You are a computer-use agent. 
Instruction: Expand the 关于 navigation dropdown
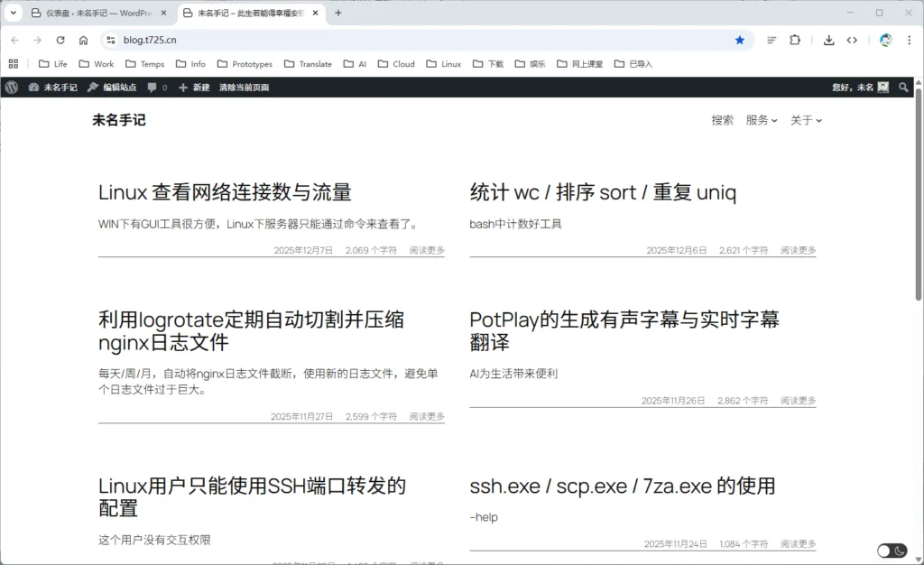pyautogui.click(x=806, y=120)
